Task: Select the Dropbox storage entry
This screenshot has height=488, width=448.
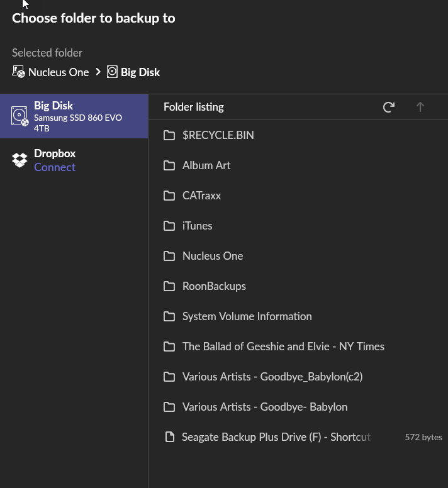Action: coord(55,153)
